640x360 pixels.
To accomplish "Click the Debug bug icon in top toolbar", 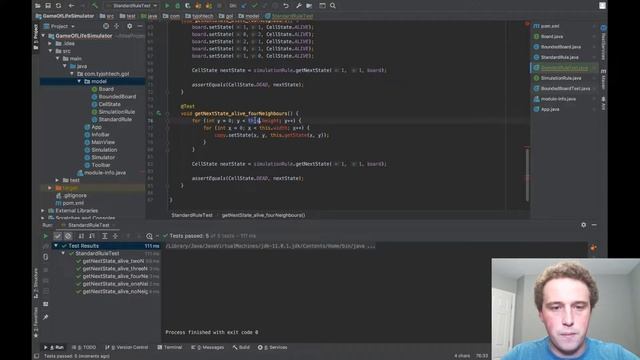I will pos(178,6).
